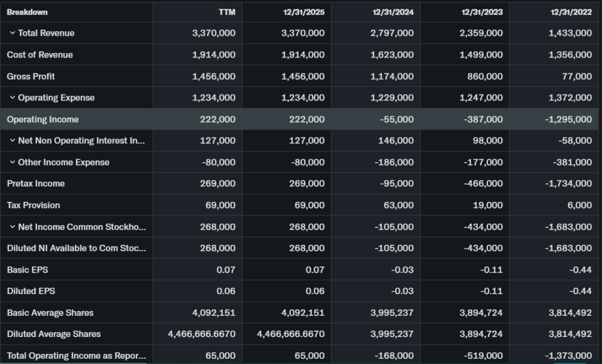602x364 pixels.
Task: Select the TTM column header
Action: [x=226, y=12]
